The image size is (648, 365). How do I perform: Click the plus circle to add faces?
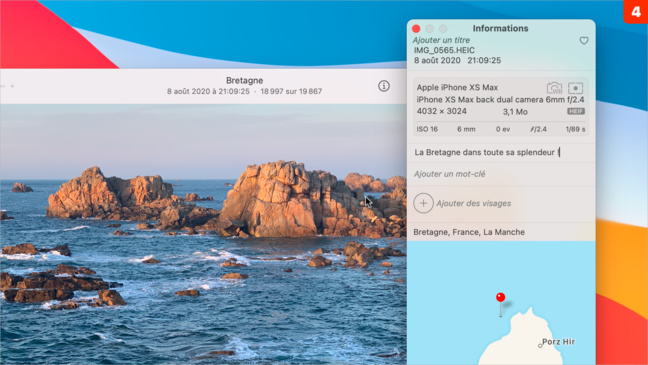423,203
